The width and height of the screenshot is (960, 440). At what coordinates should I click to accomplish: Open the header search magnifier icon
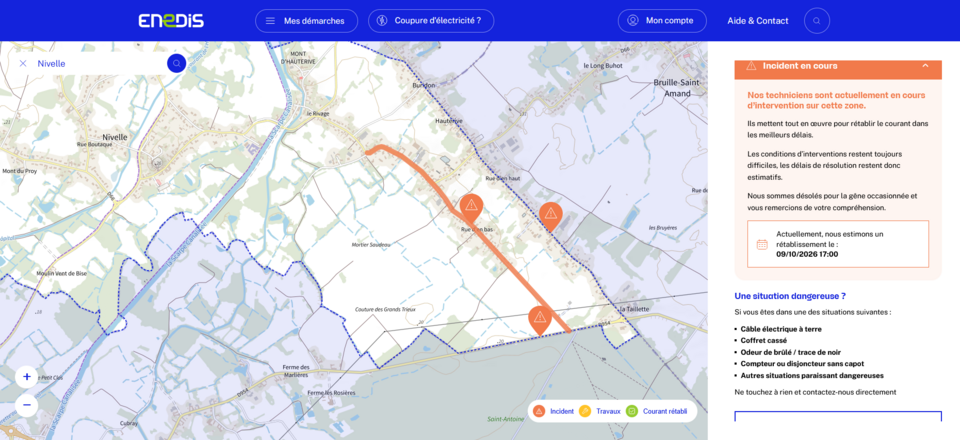(x=816, y=21)
